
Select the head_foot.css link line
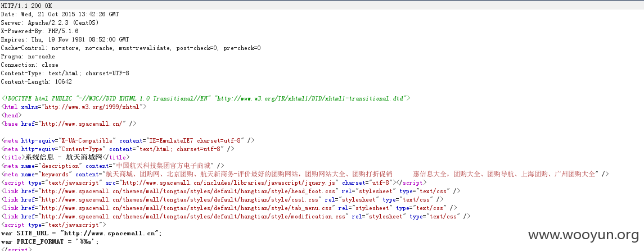231,191
